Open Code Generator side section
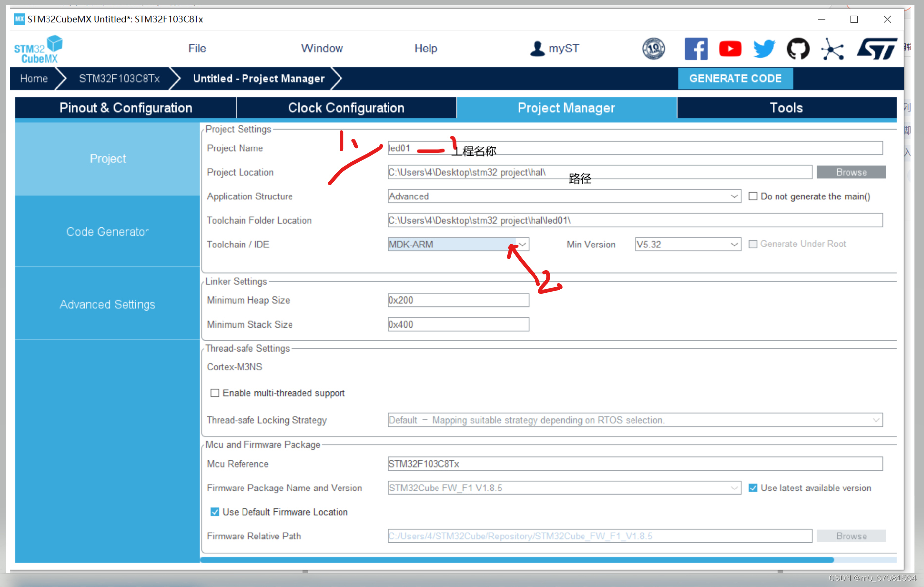 pos(108,232)
